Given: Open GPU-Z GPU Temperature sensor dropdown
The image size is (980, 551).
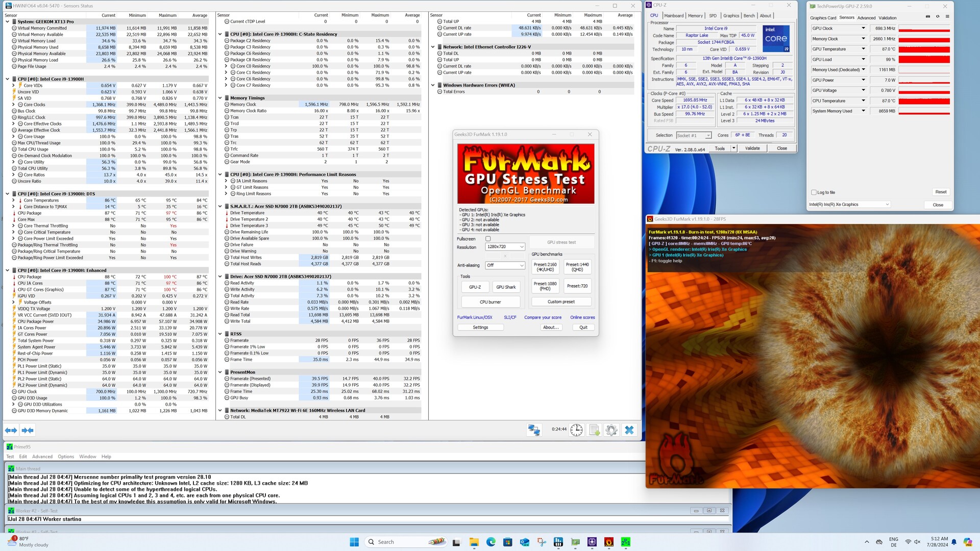Looking at the screenshot, I should [x=864, y=49].
